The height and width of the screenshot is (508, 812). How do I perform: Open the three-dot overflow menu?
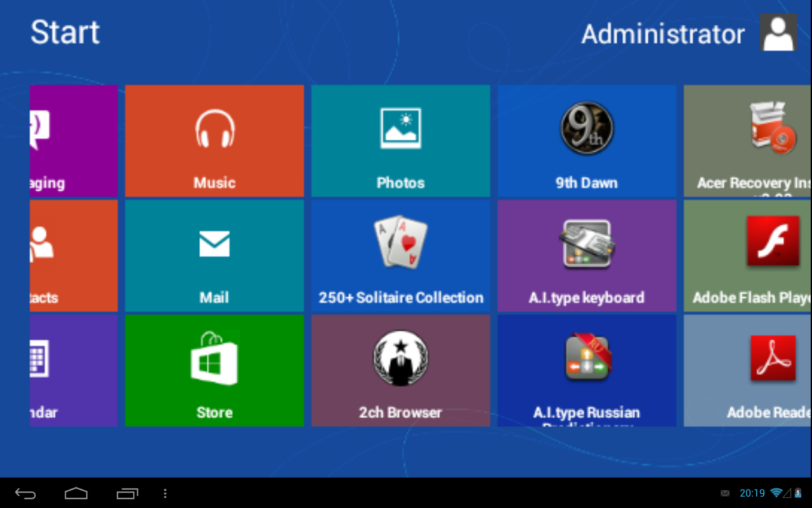165,493
